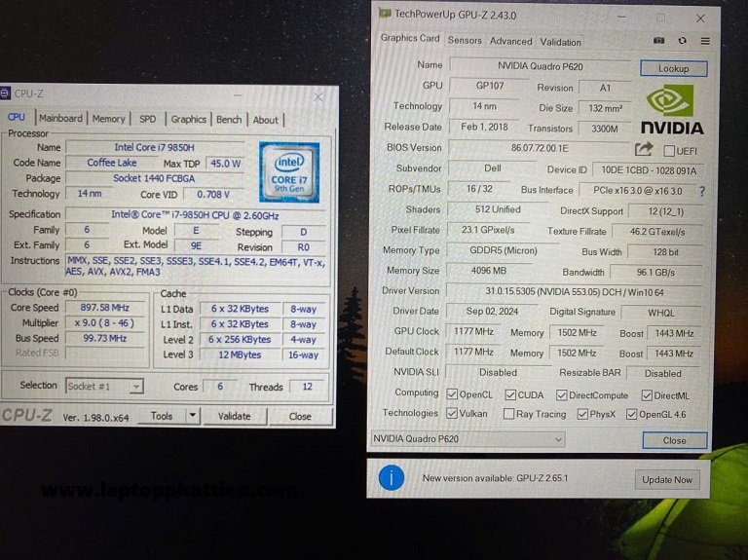Click the Threads value 12 in CPU-Z
Viewport: 748px width, 560px height.
(307, 387)
